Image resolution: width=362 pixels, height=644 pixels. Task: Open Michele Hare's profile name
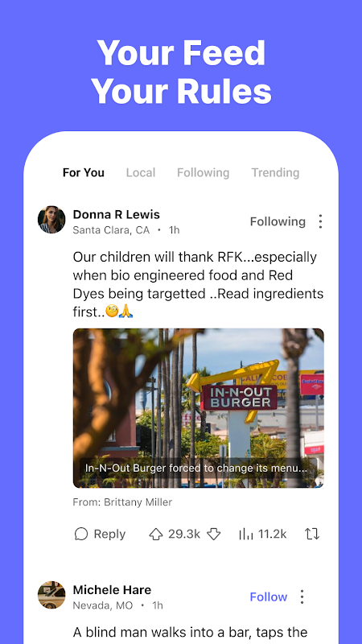point(112,590)
